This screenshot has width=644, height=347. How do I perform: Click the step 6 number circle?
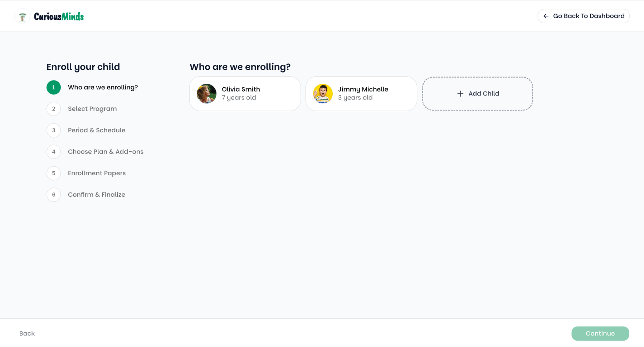point(54,195)
